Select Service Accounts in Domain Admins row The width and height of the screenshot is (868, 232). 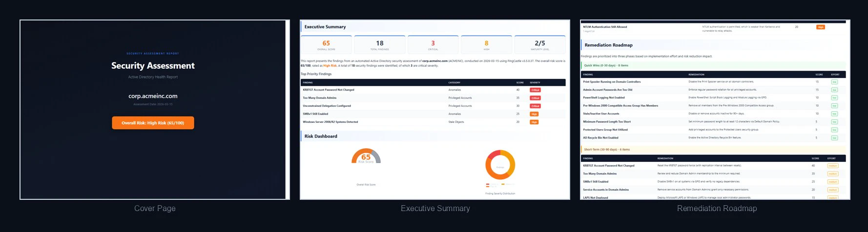(713, 190)
